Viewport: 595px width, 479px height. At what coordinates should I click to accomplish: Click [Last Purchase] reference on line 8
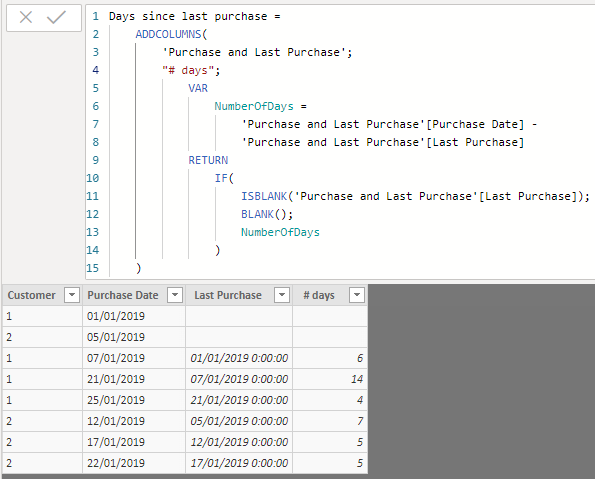pyautogui.click(x=475, y=142)
